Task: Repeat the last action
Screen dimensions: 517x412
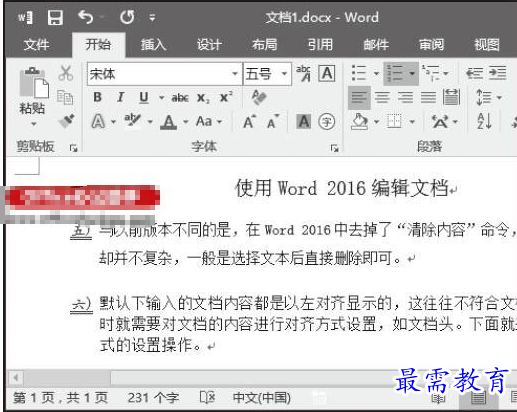Action: point(127,17)
